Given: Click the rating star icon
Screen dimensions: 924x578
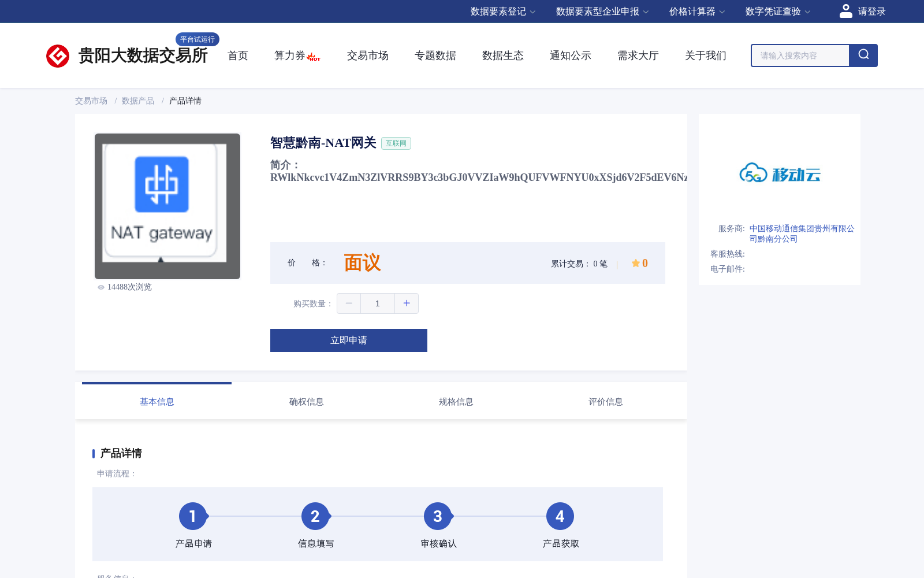Looking at the screenshot, I should (635, 263).
